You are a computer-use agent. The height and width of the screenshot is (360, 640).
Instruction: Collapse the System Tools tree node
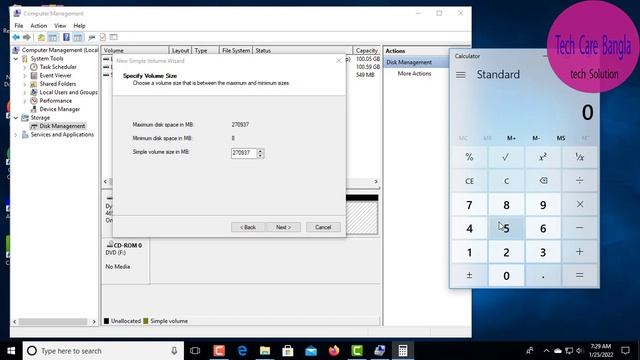16,59
